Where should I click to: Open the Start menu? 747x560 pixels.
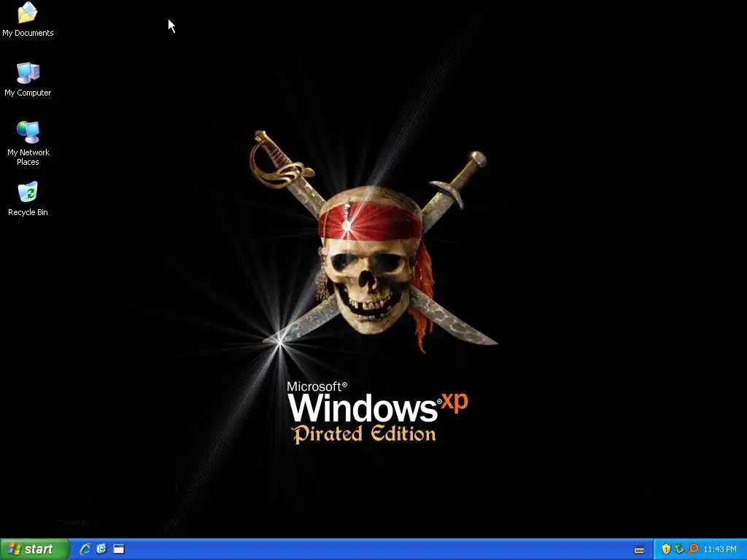[x=34, y=549]
